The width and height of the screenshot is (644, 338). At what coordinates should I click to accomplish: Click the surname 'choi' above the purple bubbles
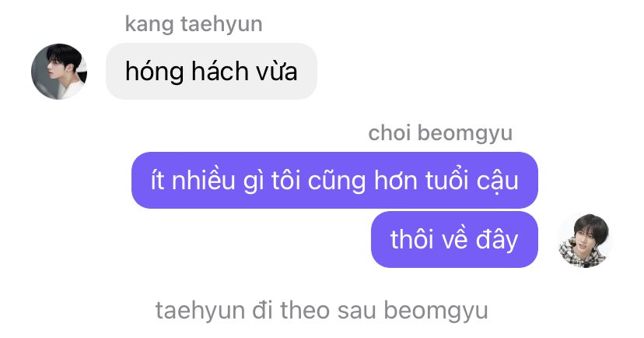click(390, 133)
